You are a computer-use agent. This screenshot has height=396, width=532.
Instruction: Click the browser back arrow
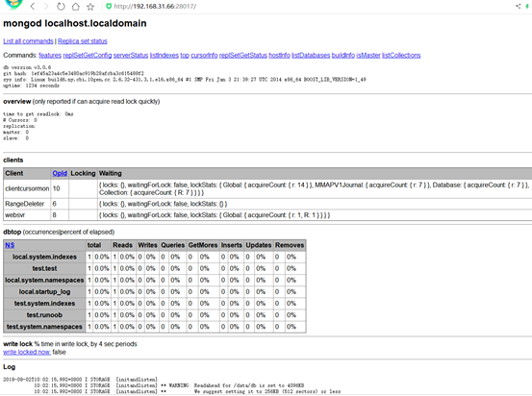point(33,6)
